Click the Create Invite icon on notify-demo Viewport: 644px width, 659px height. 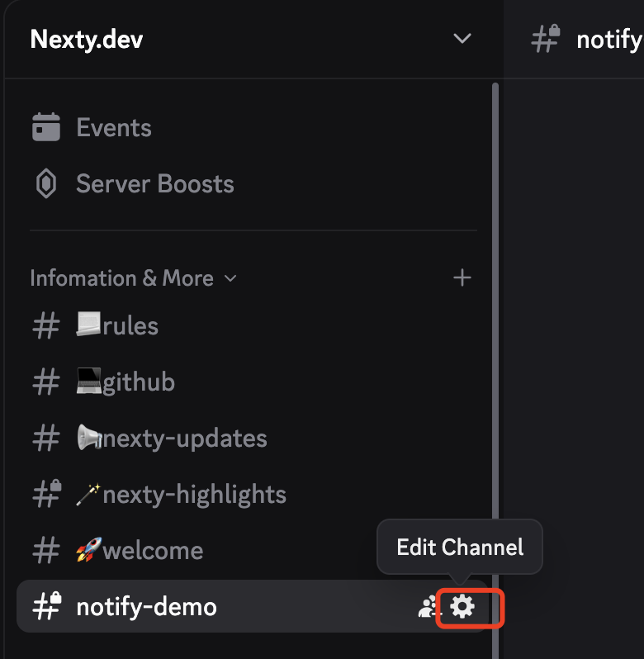pos(429,608)
